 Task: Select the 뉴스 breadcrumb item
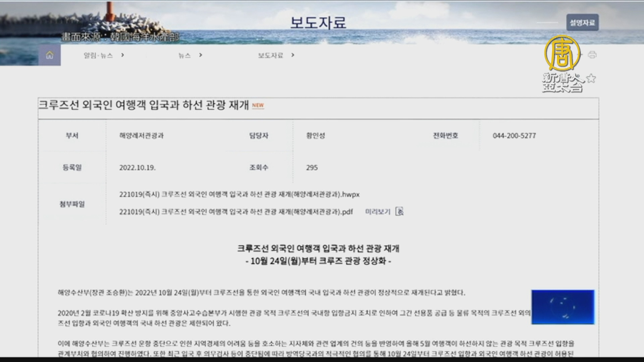[x=184, y=55]
